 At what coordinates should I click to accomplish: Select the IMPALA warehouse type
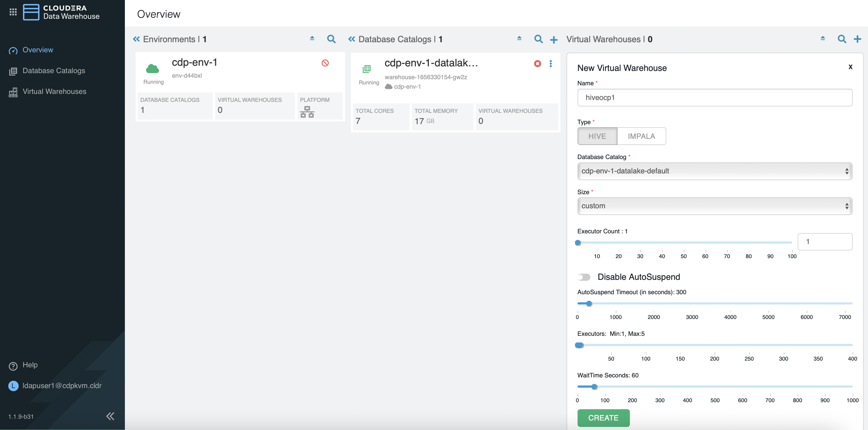pyautogui.click(x=641, y=136)
